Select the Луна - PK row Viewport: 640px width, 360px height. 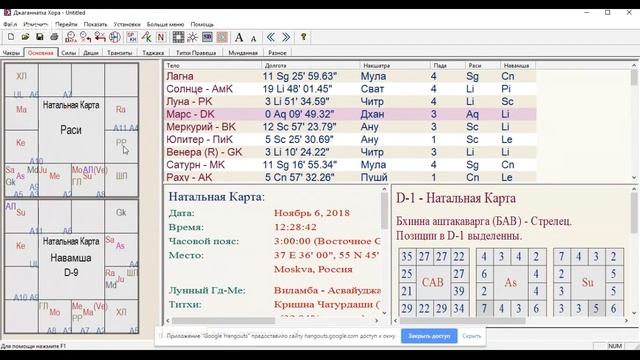tap(350, 102)
